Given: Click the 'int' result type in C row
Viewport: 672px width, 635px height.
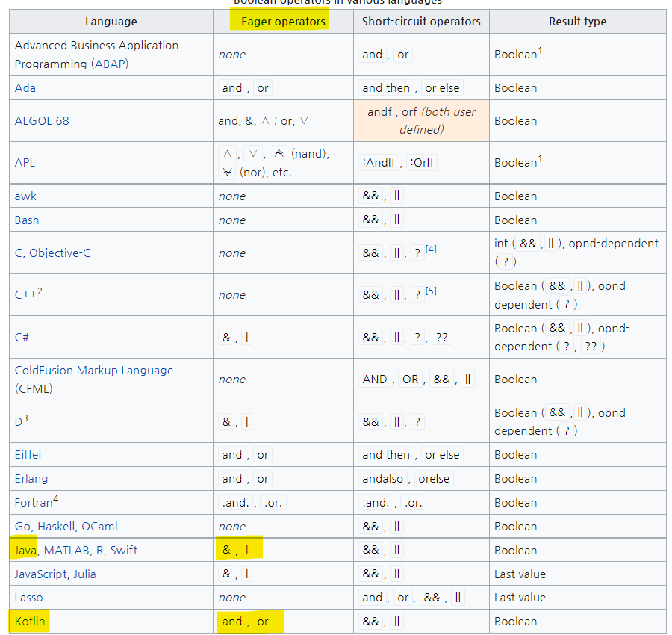Looking at the screenshot, I should 501,244.
